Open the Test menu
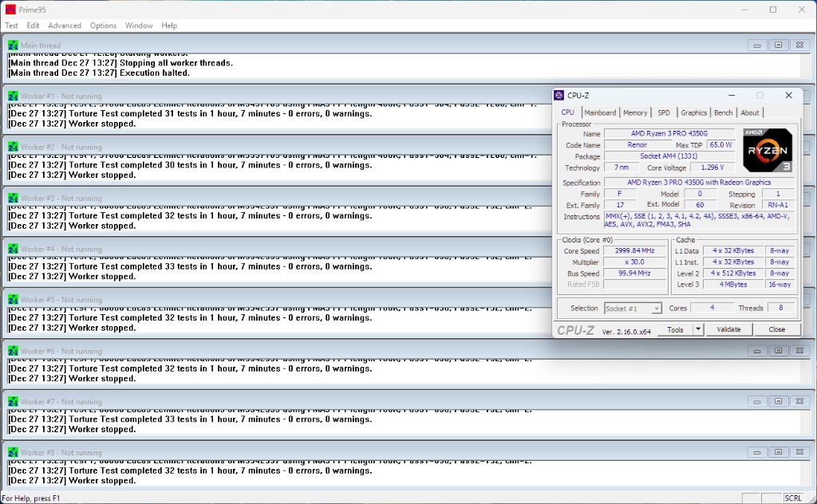 point(12,26)
